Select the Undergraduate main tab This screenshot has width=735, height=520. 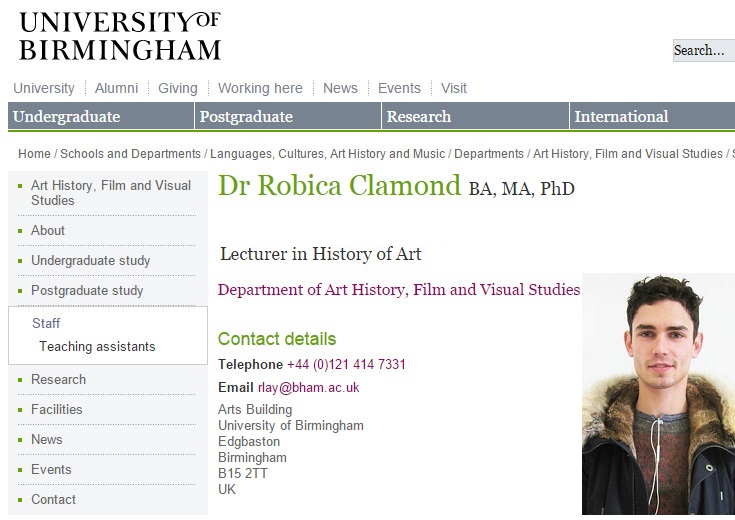101,116
